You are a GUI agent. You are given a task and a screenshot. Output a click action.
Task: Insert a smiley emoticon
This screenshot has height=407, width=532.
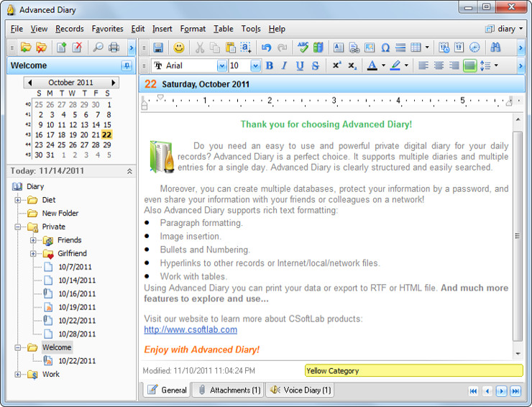[179, 47]
